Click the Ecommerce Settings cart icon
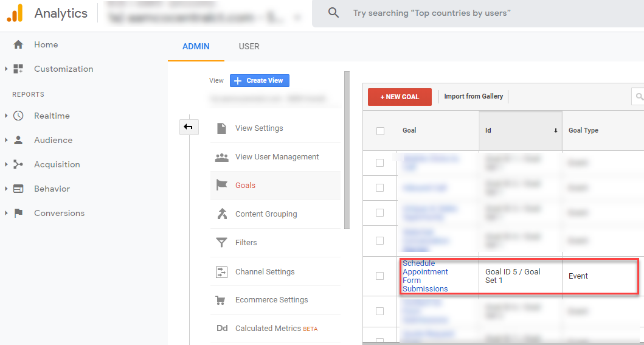The width and height of the screenshot is (644, 345). [x=222, y=300]
